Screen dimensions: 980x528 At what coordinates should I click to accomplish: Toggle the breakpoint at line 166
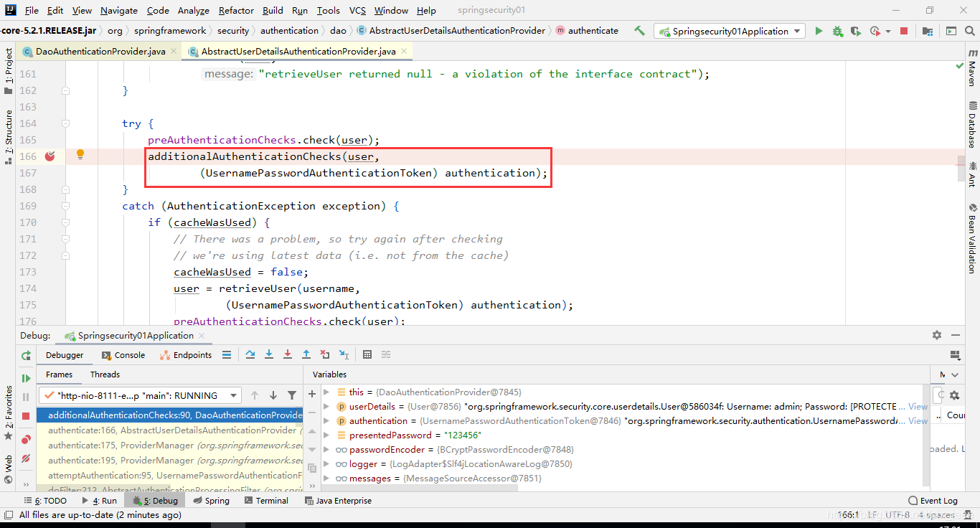(50, 156)
